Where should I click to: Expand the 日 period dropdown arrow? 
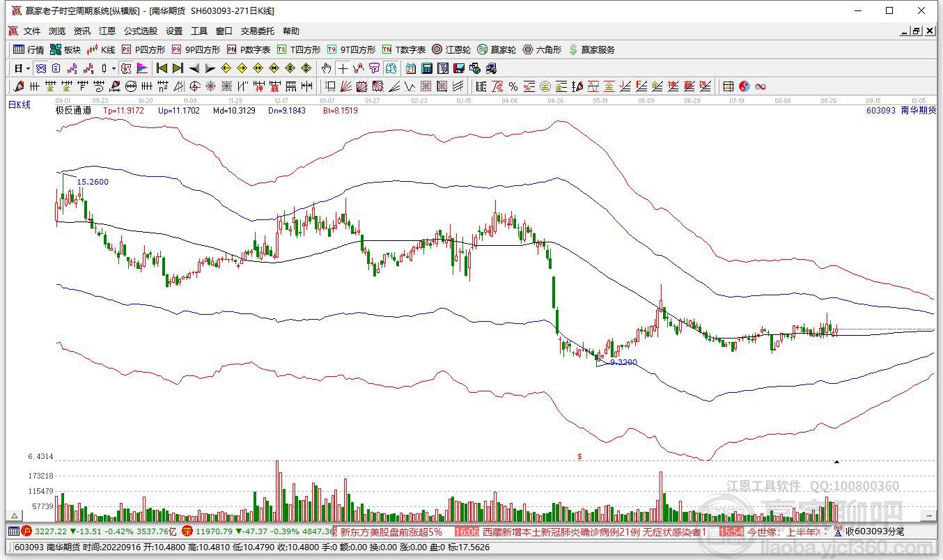(x=28, y=69)
